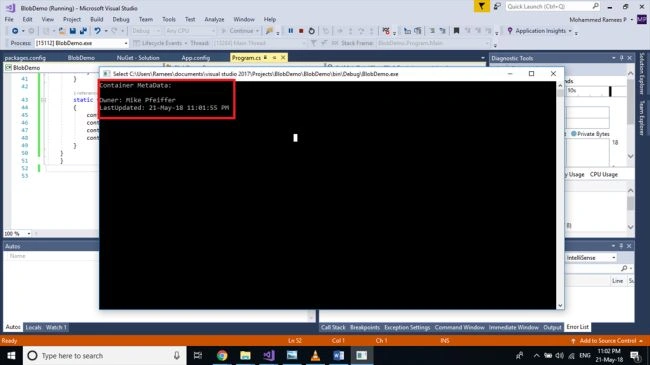Switch to the App.config tab
The height and width of the screenshot is (365, 650).
click(x=196, y=58)
